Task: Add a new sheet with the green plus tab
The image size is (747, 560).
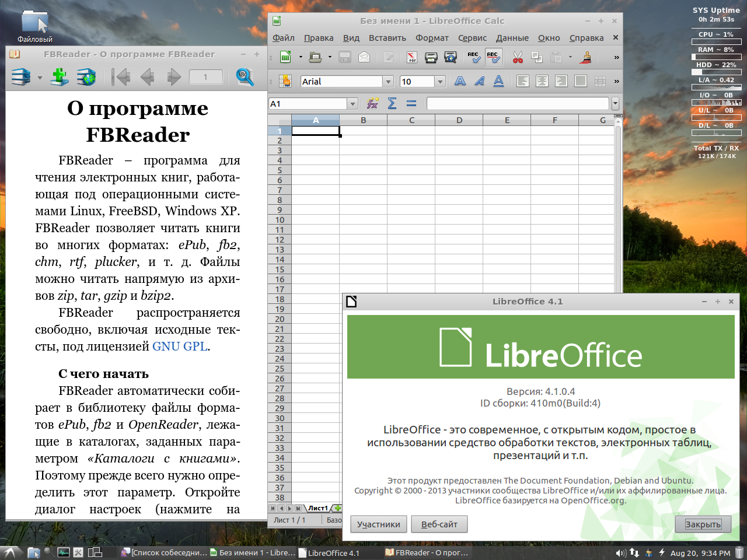Action: tap(337, 508)
